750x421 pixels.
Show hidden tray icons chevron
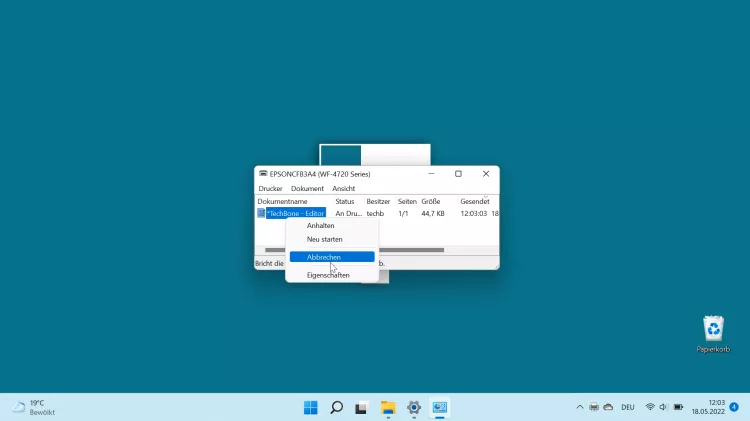pyautogui.click(x=580, y=407)
